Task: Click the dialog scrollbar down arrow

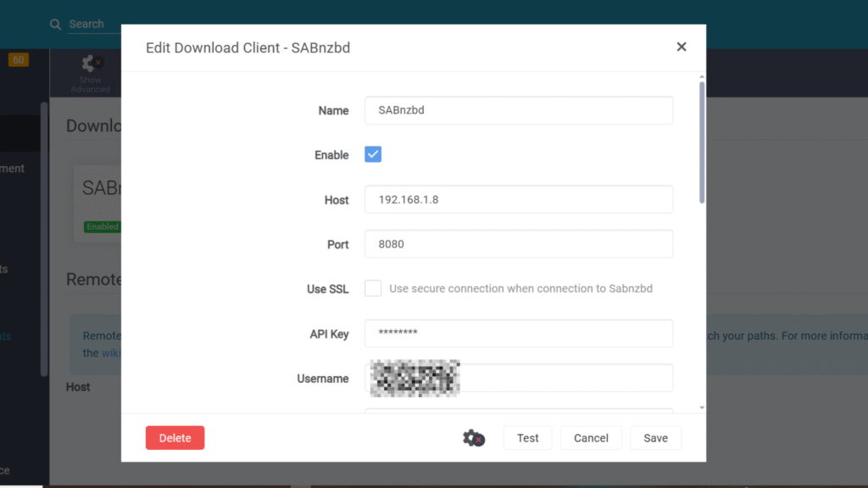Action: tap(701, 408)
